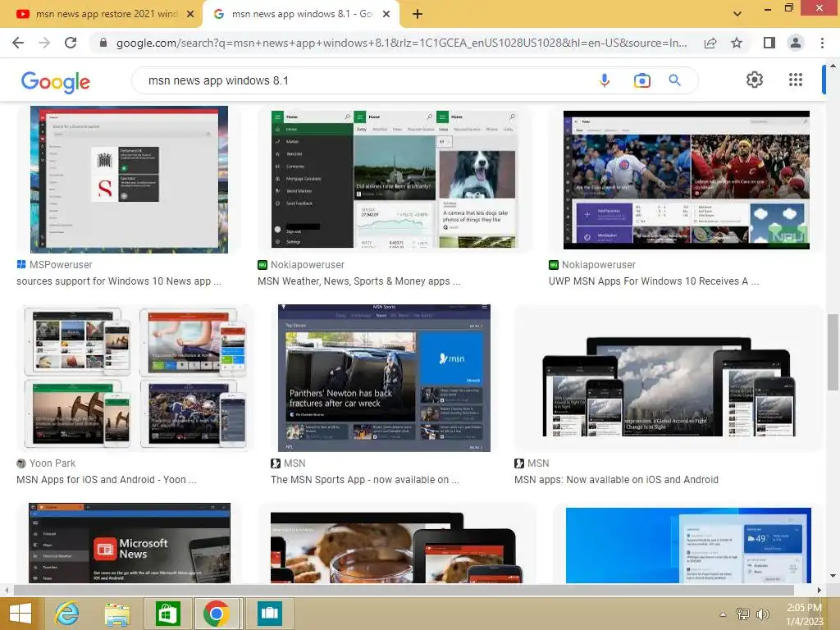Go to the Google homepage logo
Image resolution: width=840 pixels, height=630 pixels.
pos(55,82)
